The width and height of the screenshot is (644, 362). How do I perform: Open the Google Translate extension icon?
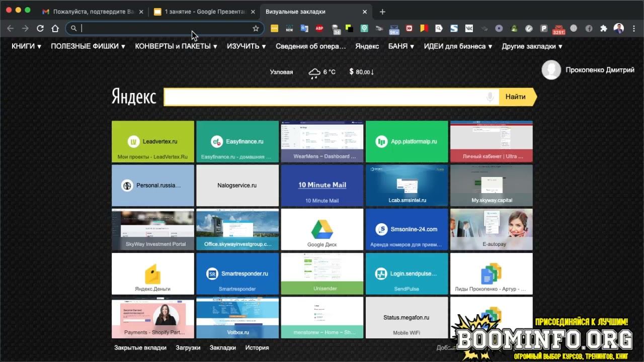point(304,29)
